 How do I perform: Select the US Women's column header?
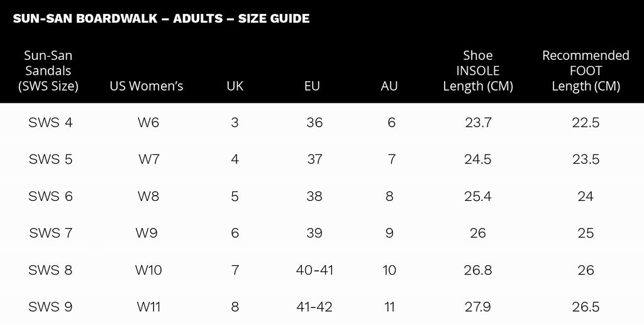tap(147, 86)
